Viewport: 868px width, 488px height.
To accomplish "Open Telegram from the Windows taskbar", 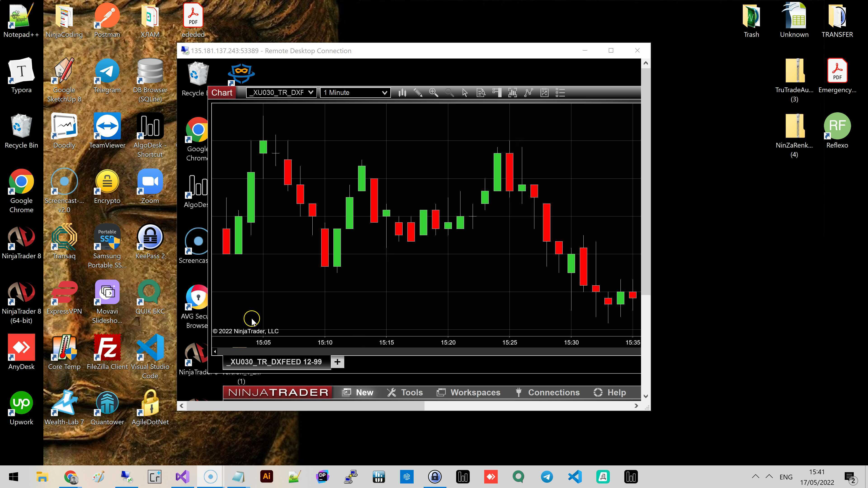I will (547, 476).
